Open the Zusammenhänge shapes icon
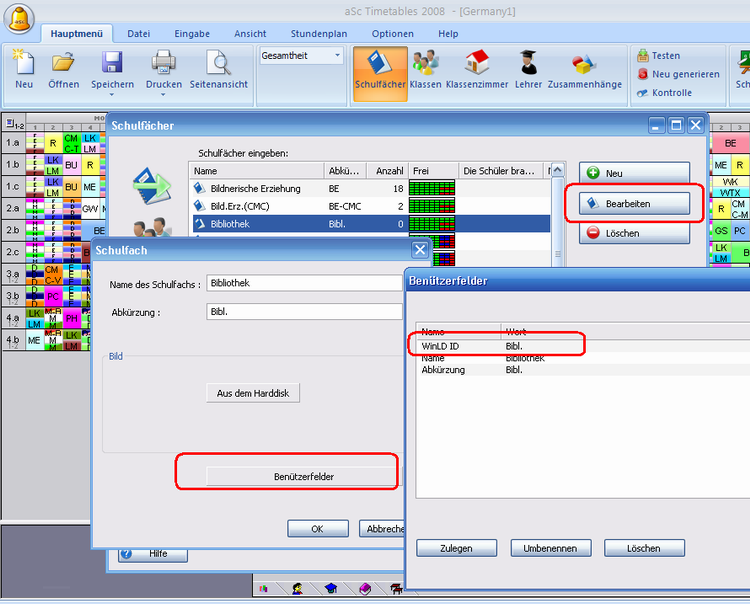Viewport: 750px width, 604px height. pos(585,70)
